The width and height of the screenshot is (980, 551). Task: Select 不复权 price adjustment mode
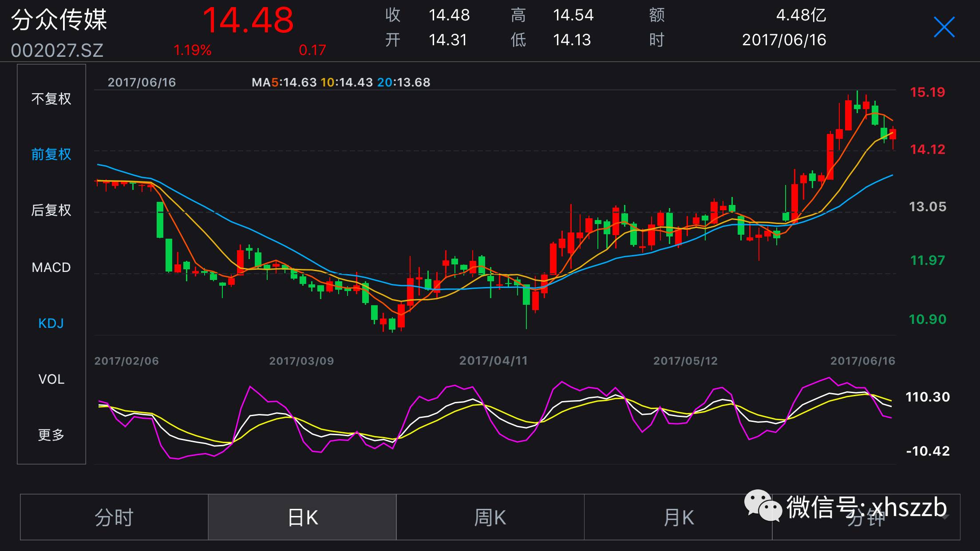click(51, 98)
